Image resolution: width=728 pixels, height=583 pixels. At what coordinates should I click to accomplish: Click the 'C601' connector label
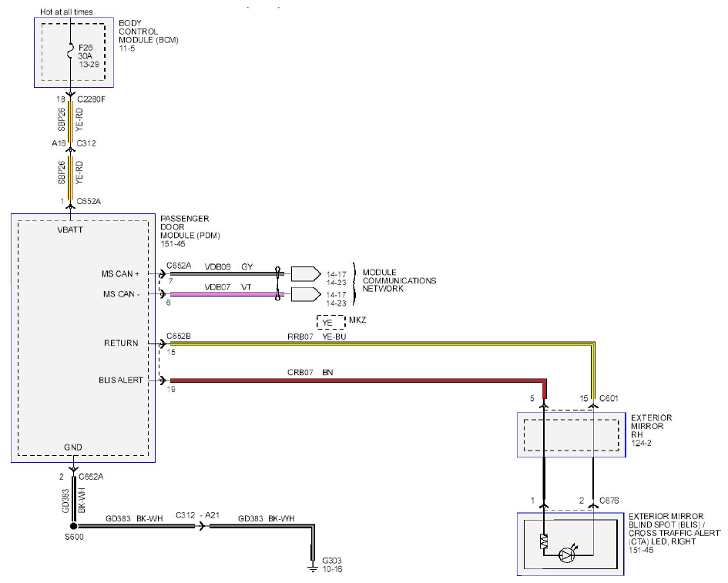pos(609,398)
